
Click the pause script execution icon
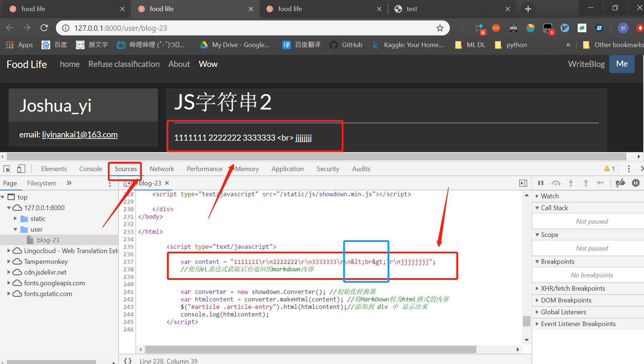(541, 183)
